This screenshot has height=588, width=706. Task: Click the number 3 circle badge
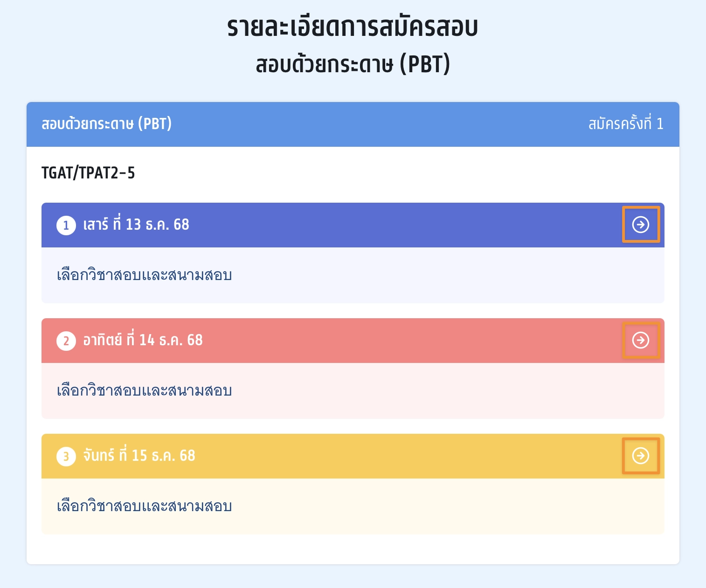click(x=66, y=457)
